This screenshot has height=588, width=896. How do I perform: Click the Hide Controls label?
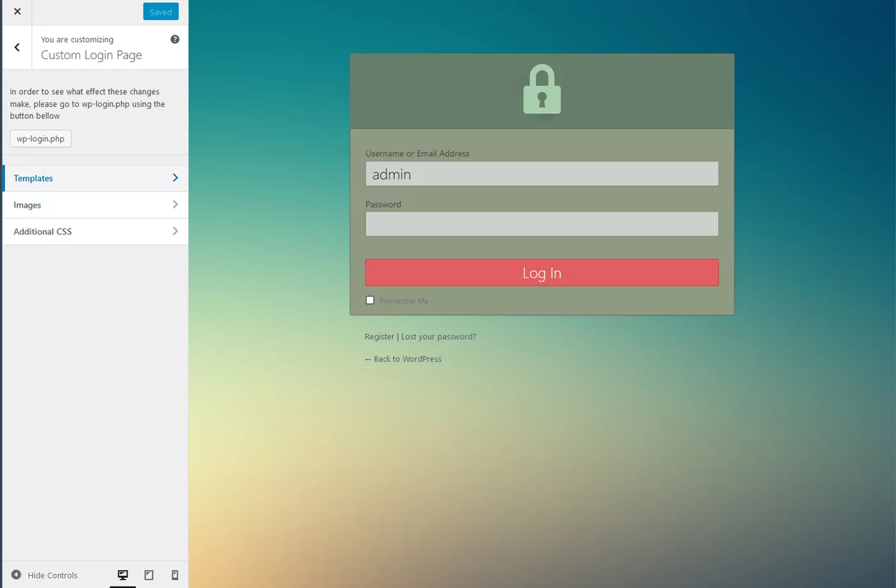click(52, 575)
